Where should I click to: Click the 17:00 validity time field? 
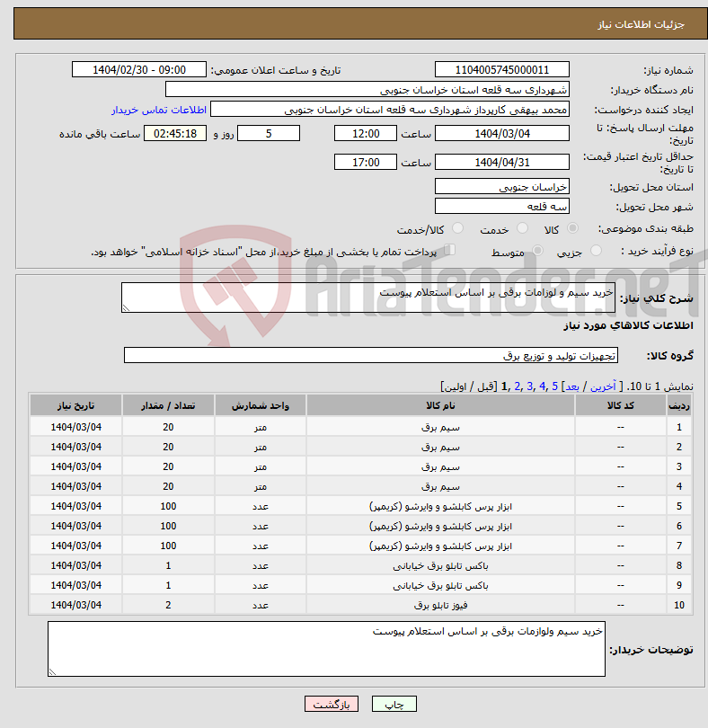click(366, 163)
